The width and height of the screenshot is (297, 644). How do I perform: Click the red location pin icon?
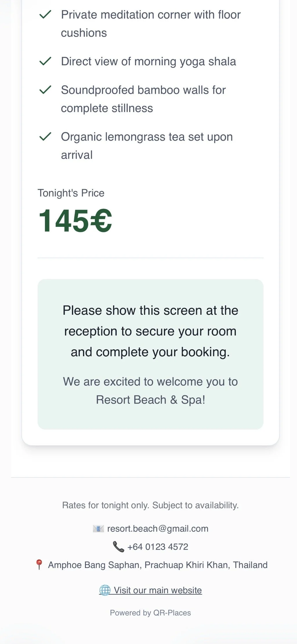click(39, 565)
